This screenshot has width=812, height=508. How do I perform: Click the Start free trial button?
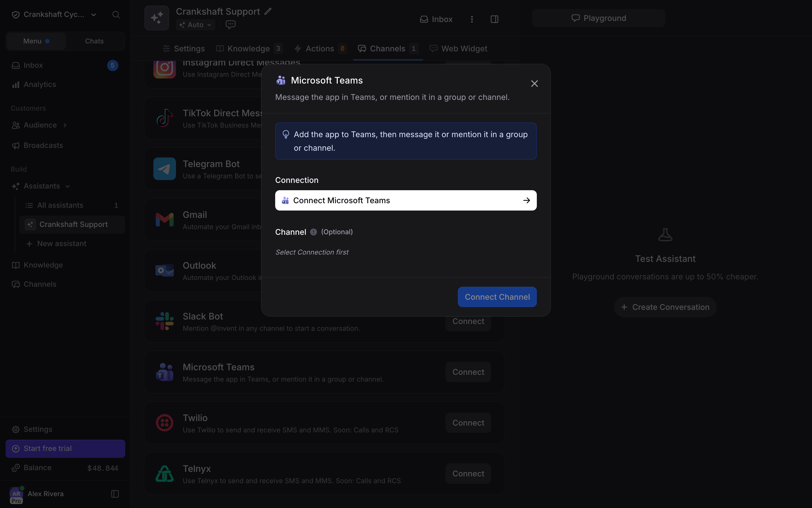point(65,448)
